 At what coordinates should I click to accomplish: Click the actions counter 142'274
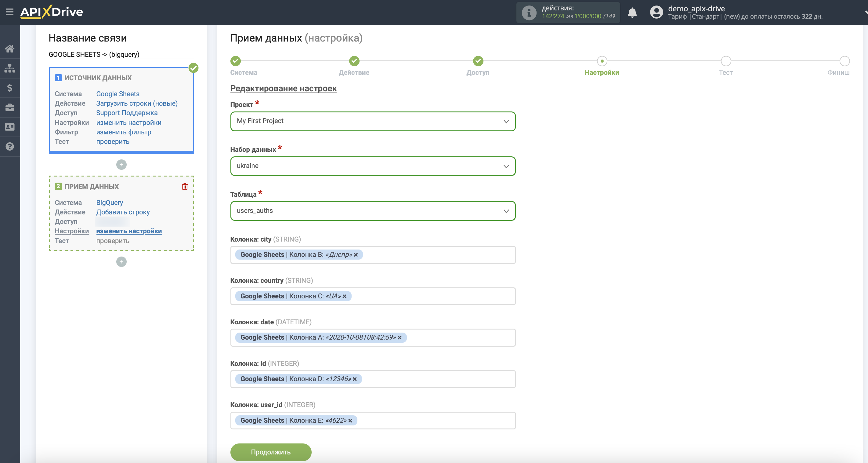[553, 16]
